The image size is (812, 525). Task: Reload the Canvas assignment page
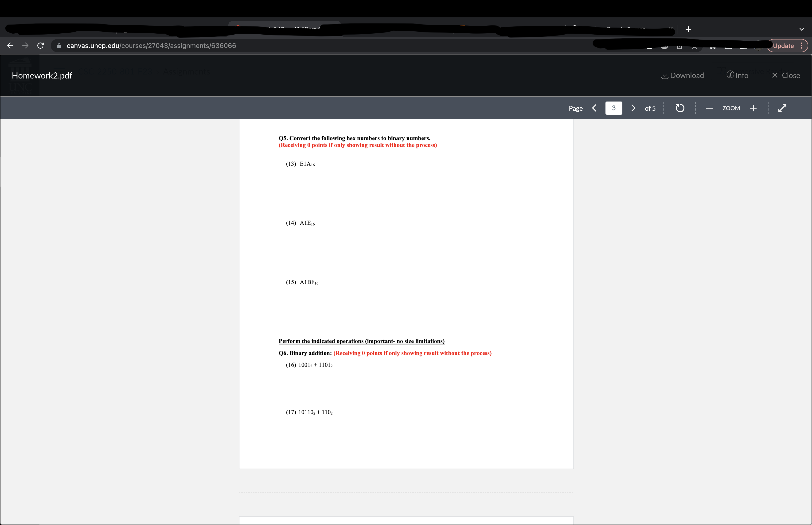tap(40, 45)
